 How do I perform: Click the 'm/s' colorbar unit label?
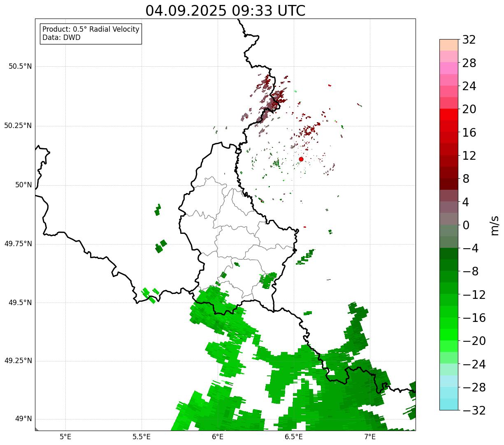click(x=495, y=225)
